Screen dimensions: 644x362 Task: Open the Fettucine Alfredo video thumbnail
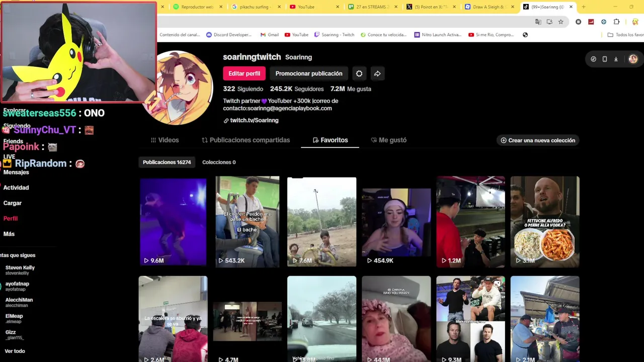click(545, 221)
